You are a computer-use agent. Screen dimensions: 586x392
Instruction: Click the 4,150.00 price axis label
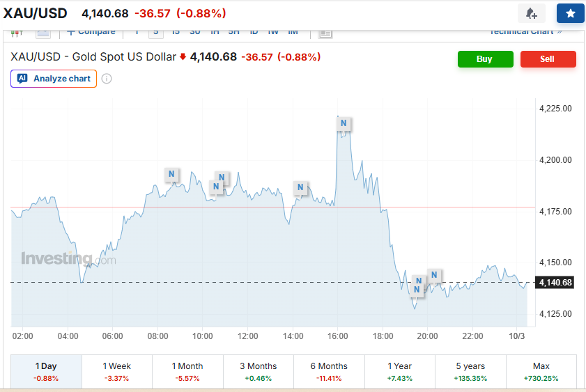tap(555, 262)
